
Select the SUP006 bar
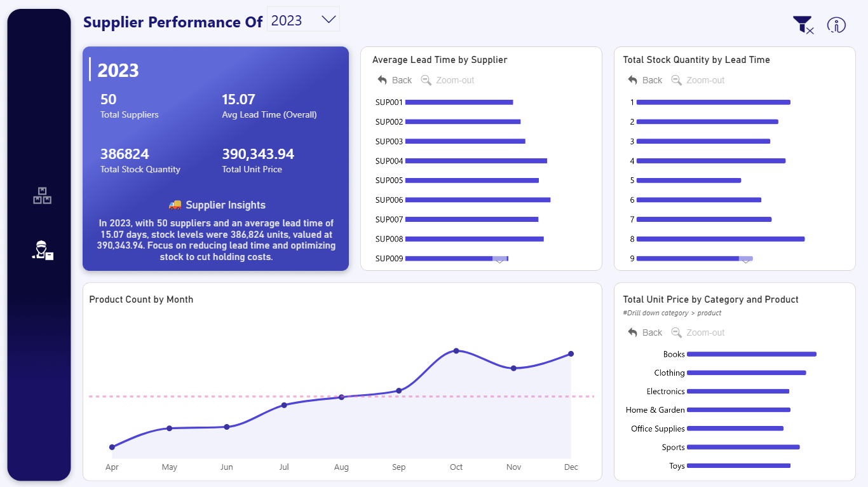[478, 200]
